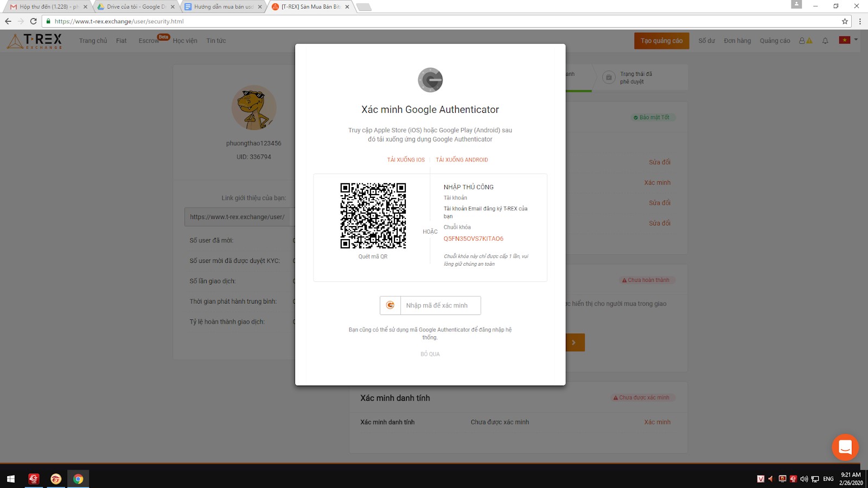Open the notification bell
The width and height of the screenshot is (868, 488).
[825, 41]
